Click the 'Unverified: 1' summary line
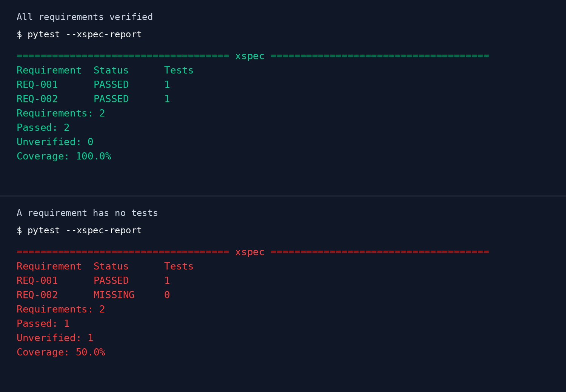Screen dimensions: 566x392 tap(55, 338)
